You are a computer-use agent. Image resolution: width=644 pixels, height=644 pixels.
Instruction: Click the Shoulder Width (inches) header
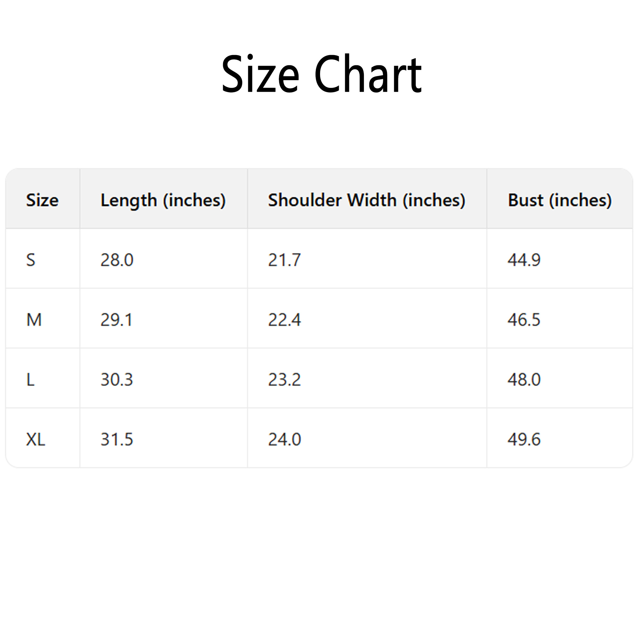point(367,200)
